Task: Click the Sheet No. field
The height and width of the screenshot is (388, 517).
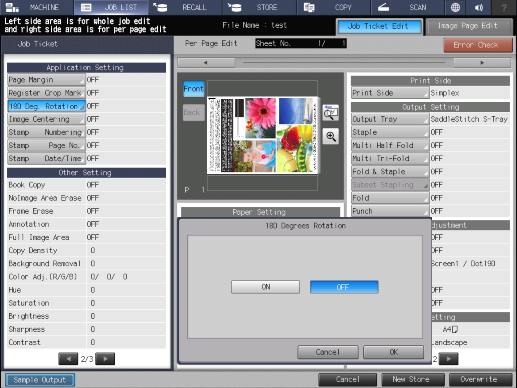Action: click(x=301, y=43)
